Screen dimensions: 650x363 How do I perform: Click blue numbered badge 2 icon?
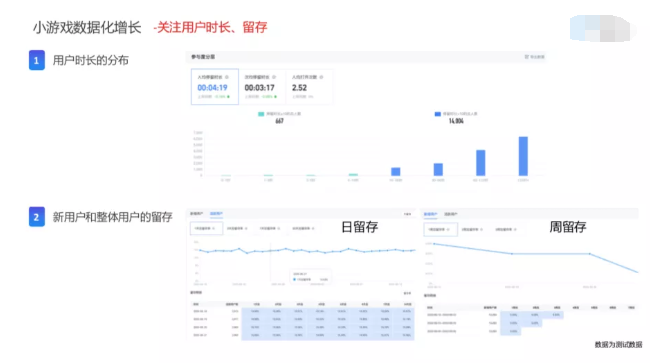[x=36, y=217]
